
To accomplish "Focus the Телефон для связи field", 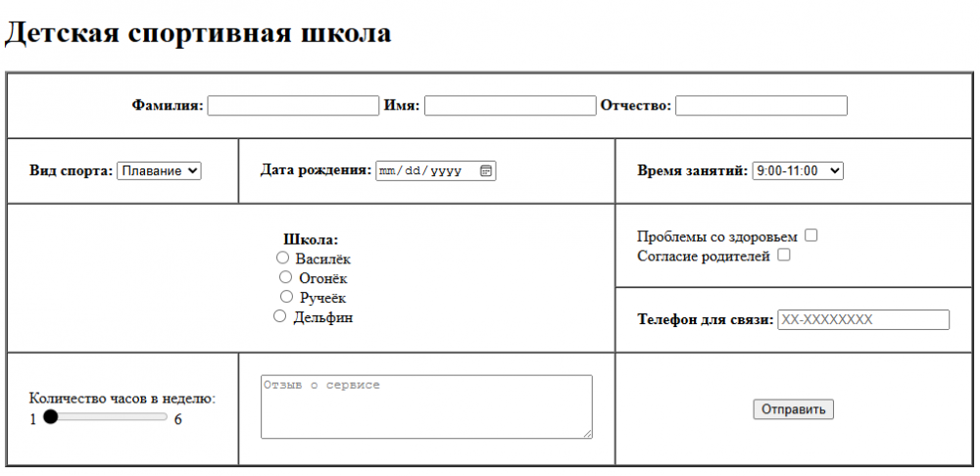I will coord(863,320).
